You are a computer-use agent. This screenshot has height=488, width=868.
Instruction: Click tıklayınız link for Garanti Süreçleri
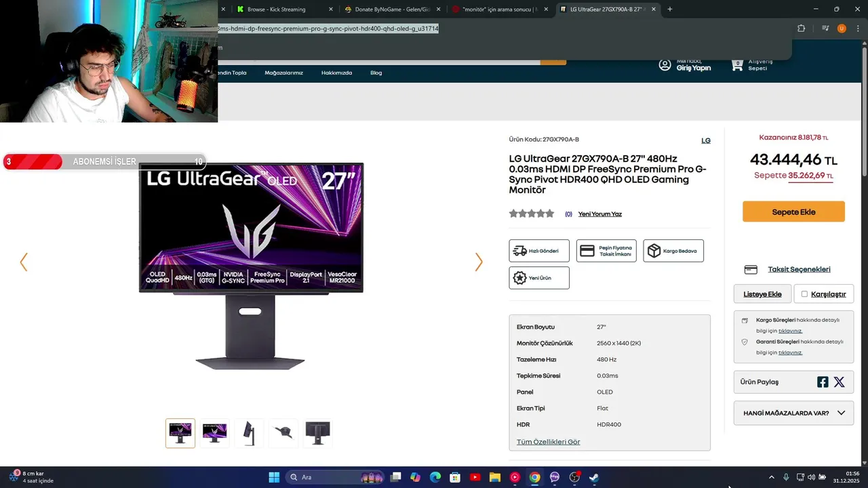click(790, 352)
